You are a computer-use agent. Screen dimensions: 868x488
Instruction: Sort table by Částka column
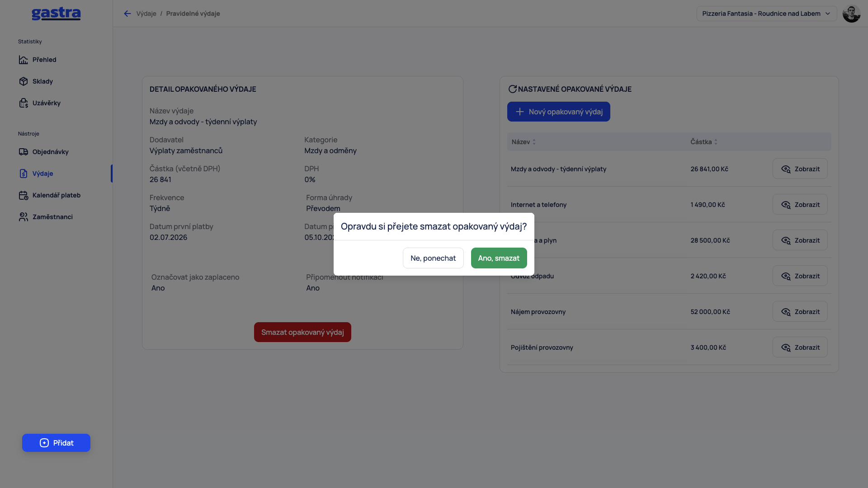[x=704, y=142]
